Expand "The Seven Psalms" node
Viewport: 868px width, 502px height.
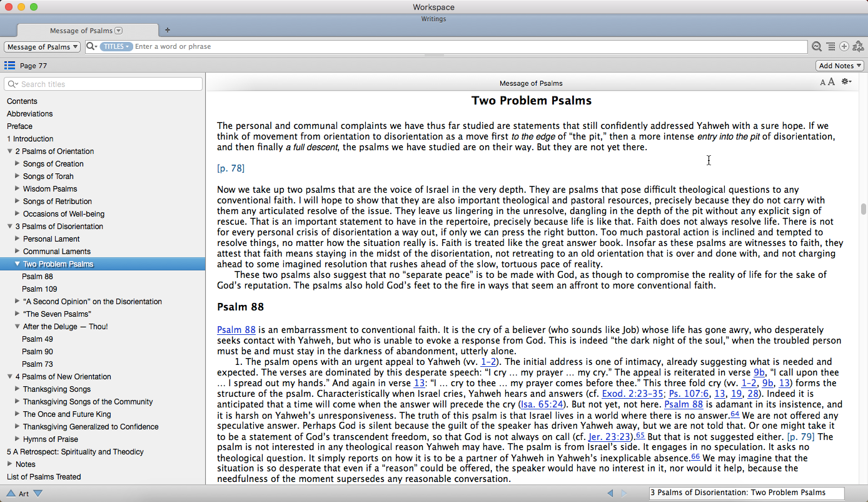click(18, 314)
